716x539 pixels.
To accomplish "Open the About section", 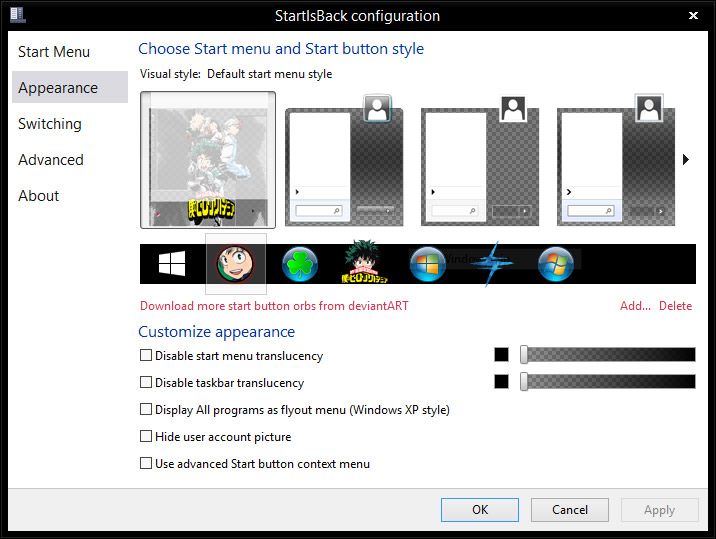I will point(70,196).
